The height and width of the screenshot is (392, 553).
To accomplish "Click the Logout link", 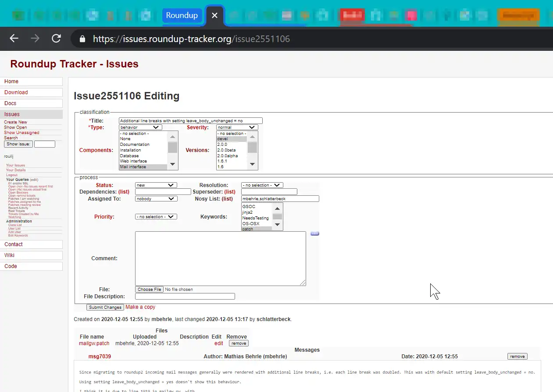I will tap(12, 175).
